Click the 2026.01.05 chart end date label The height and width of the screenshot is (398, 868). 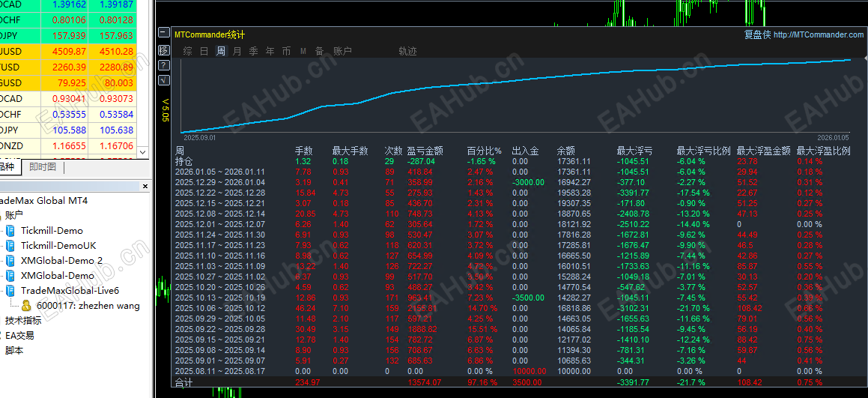click(833, 137)
